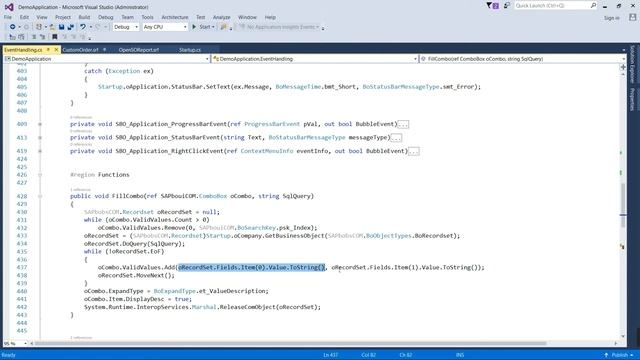This screenshot has width=640, height=360.
Task: Open the Analyze menu
Action: pos(222,17)
